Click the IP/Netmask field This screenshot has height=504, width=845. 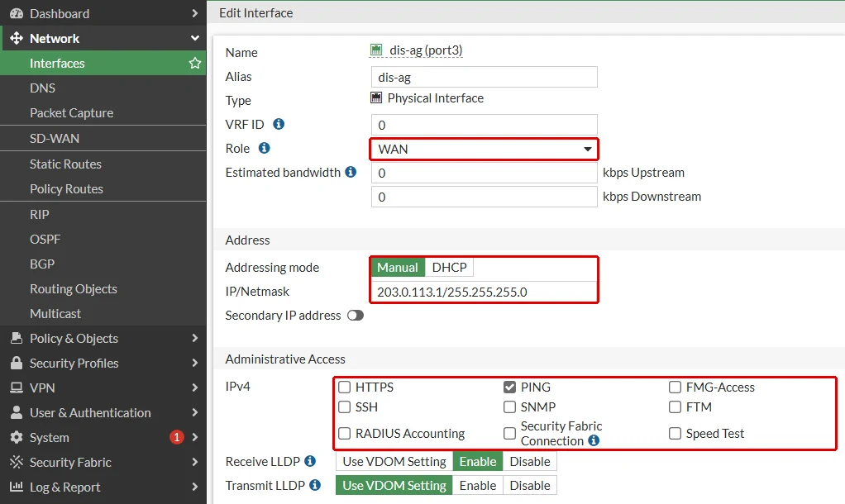click(484, 292)
